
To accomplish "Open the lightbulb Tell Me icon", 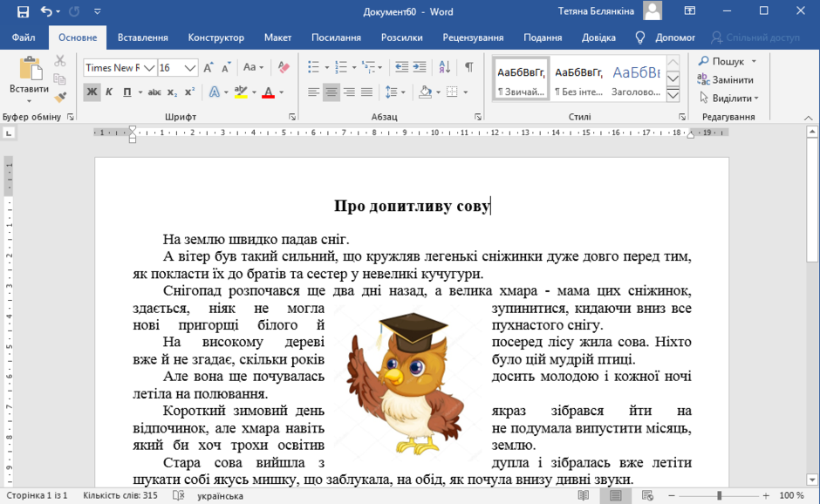I will tap(639, 37).
